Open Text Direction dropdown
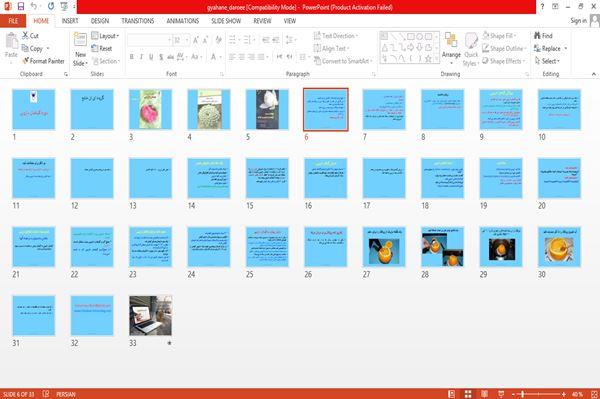 pos(336,36)
